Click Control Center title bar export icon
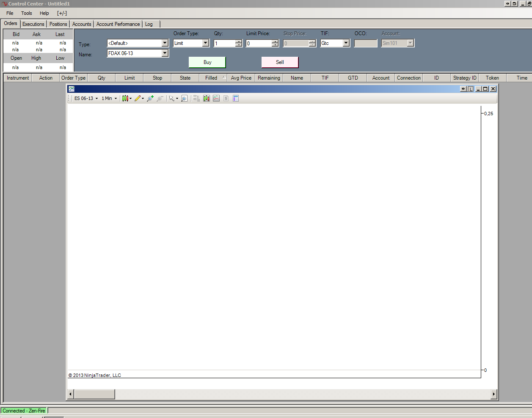 (515, 4)
